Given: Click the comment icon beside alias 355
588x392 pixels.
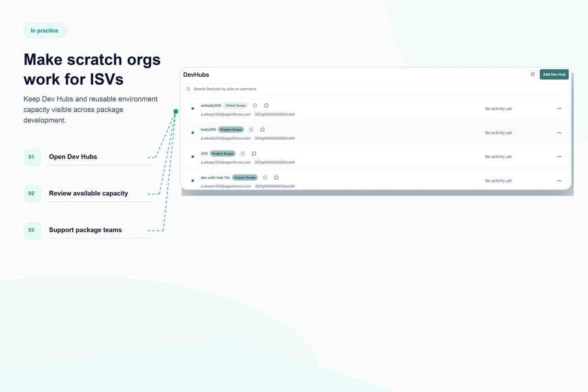Looking at the screenshot, I should (254, 153).
